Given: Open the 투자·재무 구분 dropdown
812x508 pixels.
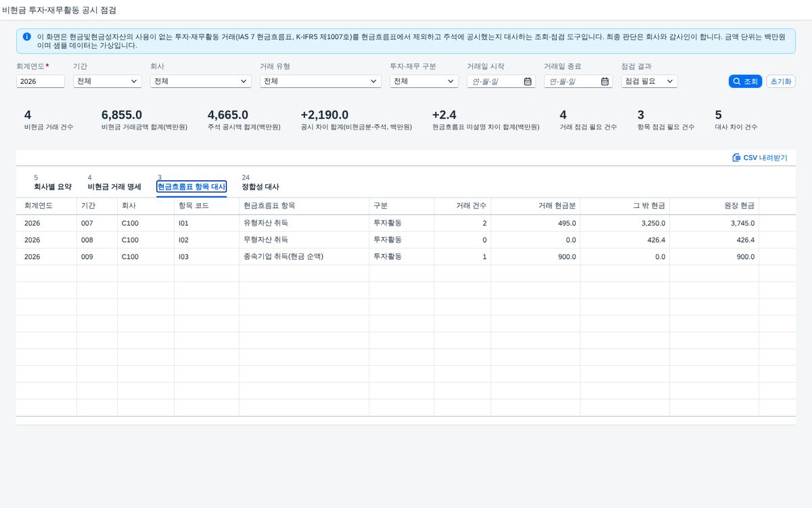Looking at the screenshot, I should click(x=424, y=81).
